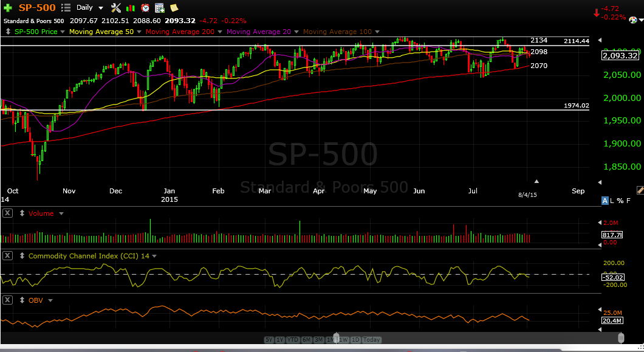Close the Volume panel with its X
Screen dimensions: 644x352
tap(7, 213)
